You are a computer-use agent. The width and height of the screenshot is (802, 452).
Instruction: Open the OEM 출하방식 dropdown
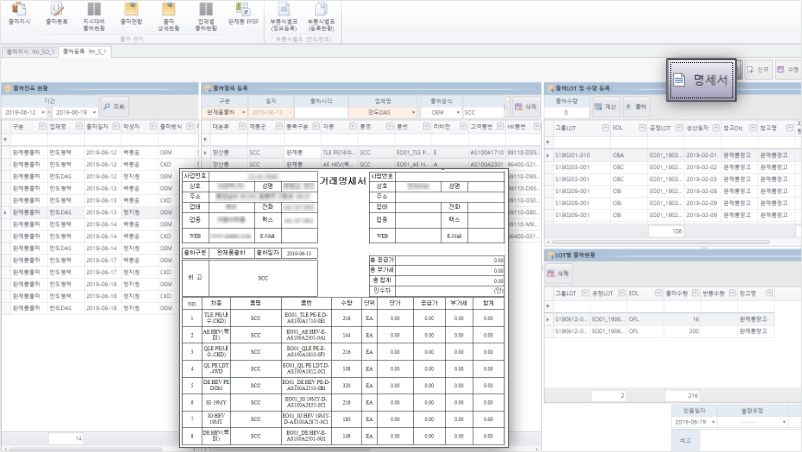[458, 112]
